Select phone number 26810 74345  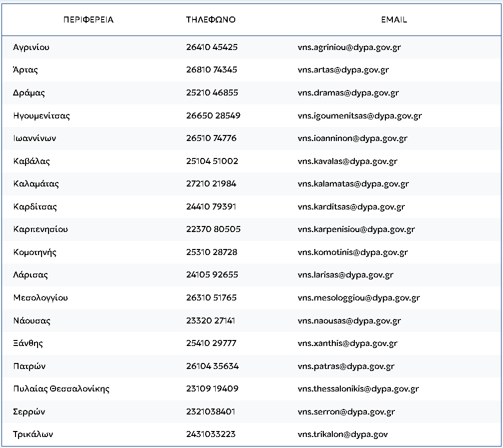[x=211, y=69]
